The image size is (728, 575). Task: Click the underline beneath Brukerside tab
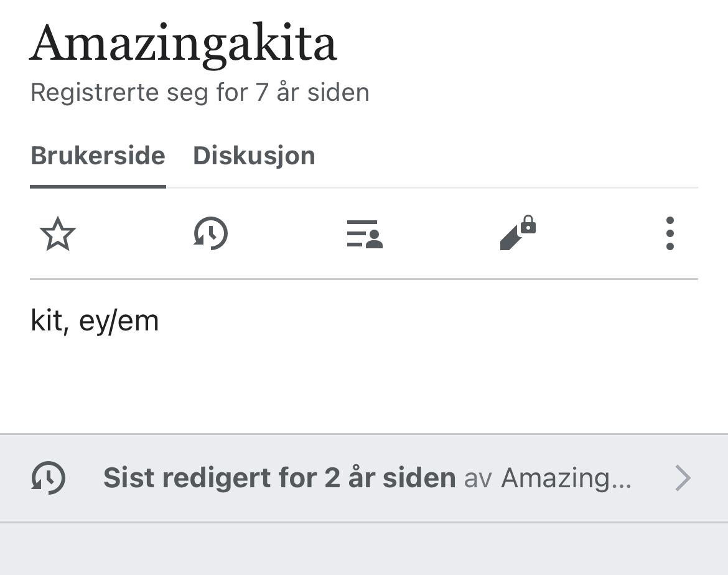point(98,185)
